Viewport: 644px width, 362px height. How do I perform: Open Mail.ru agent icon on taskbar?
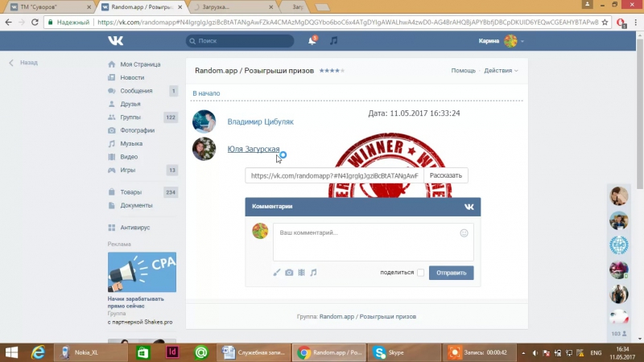coord(200,352)
